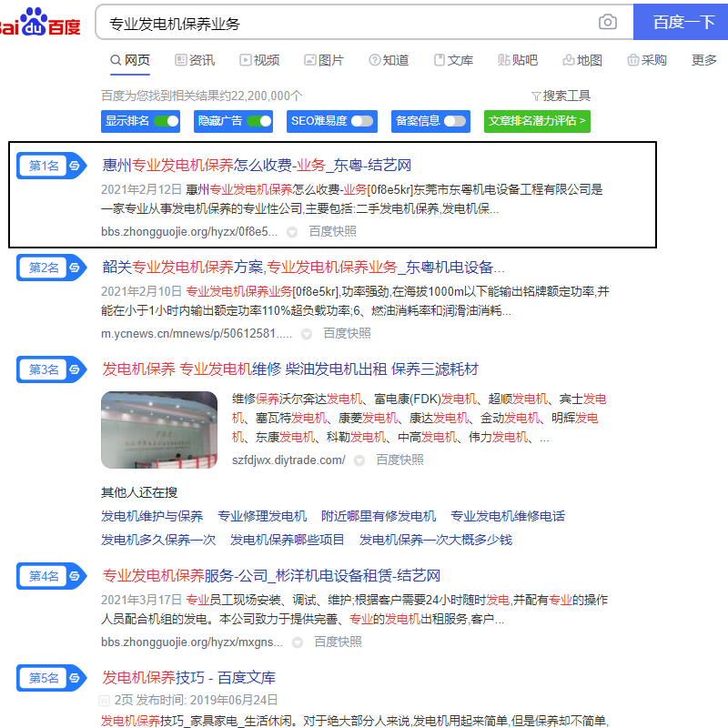This screenshot has width=728, height=728.
Task: Click the Baidu logo
Action: [x=40, y=22]
